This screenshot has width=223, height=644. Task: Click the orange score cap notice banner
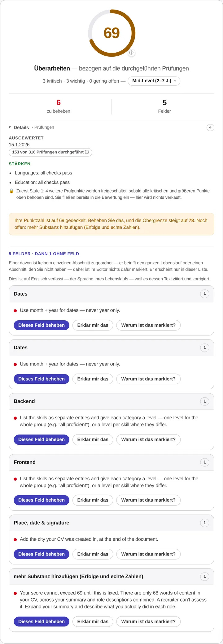[111, 224]
